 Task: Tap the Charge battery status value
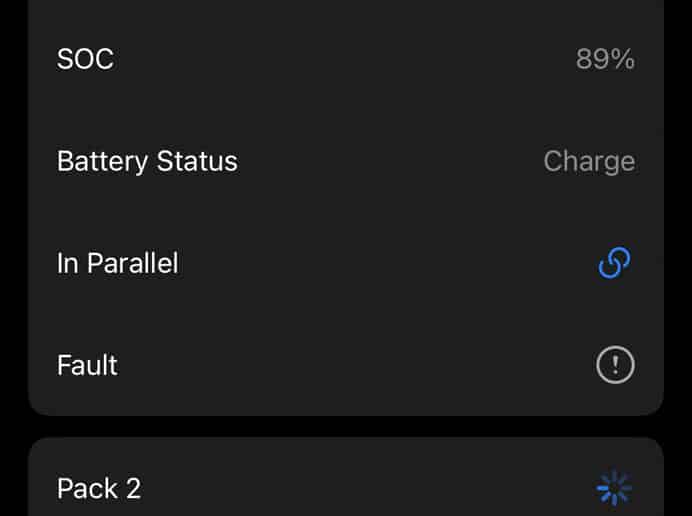[589, 162]
